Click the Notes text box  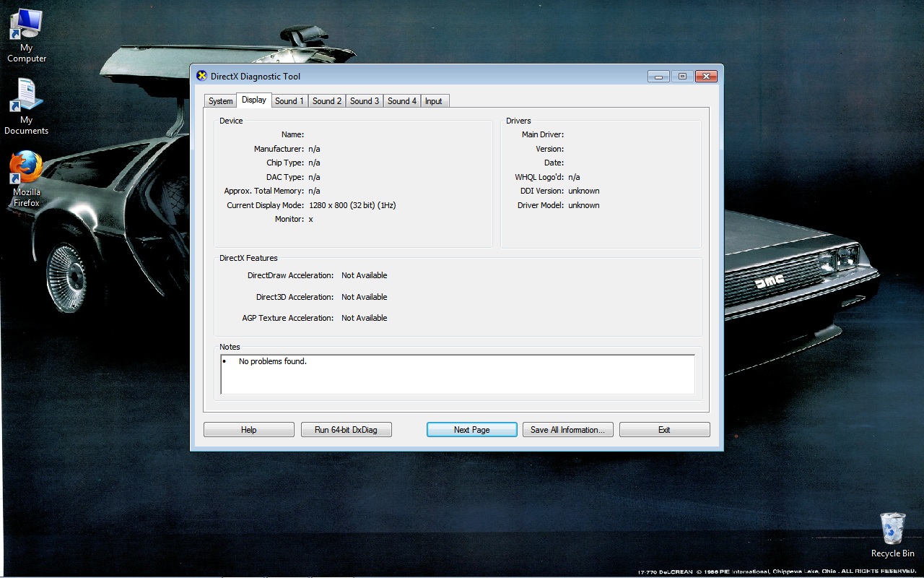458,374
